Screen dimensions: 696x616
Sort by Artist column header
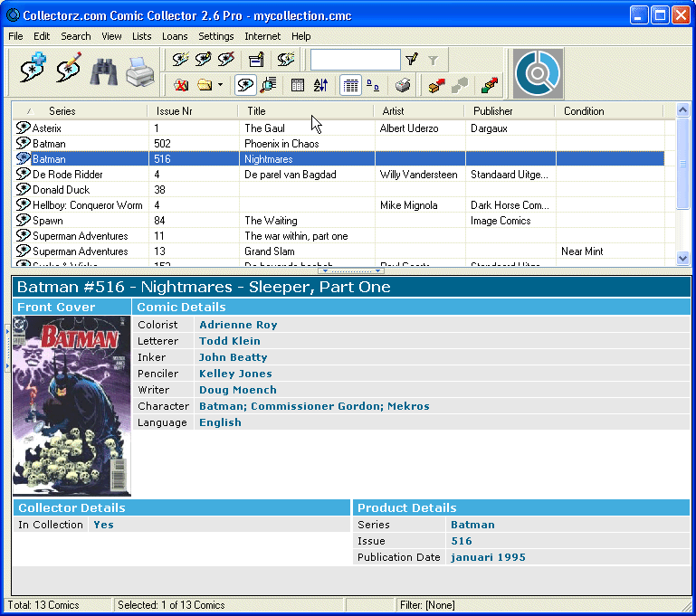tap(419, 111)
